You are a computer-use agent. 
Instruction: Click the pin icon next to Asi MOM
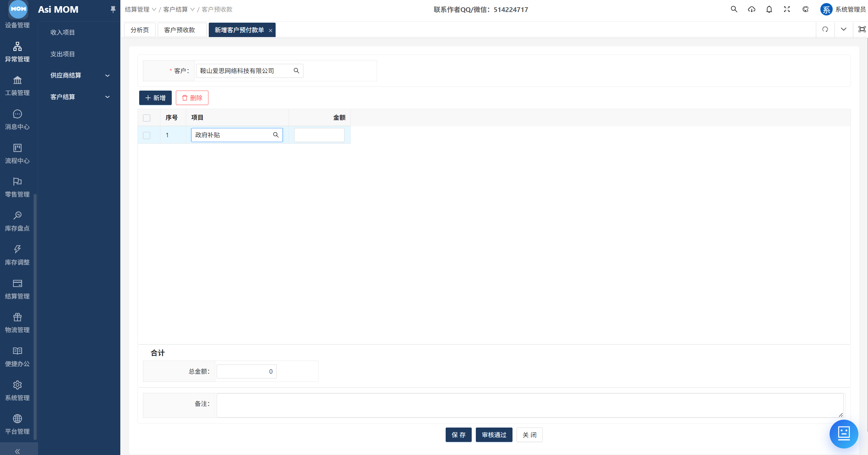coord(113,10)
